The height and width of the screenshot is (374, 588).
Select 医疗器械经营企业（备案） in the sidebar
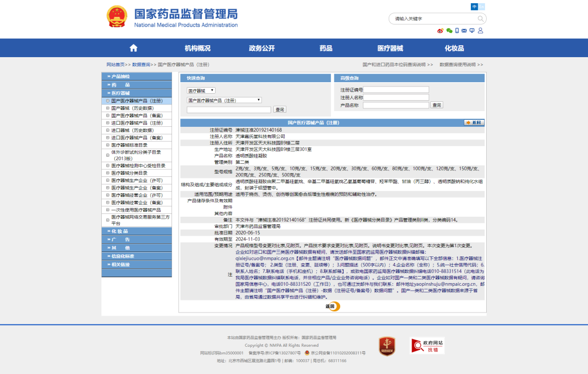pyautogui.click(x=137, y=203)
